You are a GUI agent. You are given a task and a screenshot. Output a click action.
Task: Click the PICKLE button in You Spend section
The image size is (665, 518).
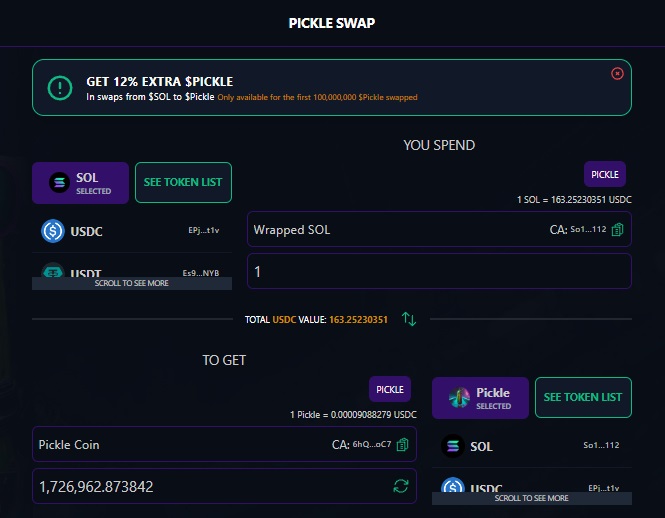click(x=605, y=174)
